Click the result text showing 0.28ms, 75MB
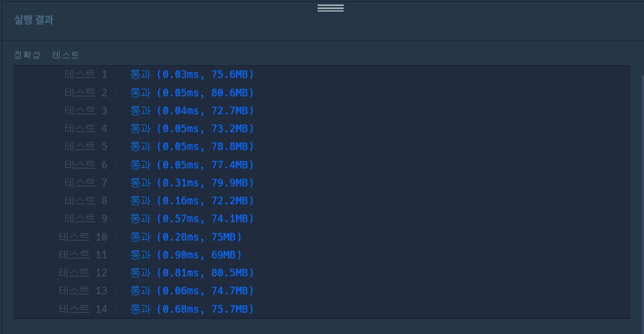 click(186, 237)
